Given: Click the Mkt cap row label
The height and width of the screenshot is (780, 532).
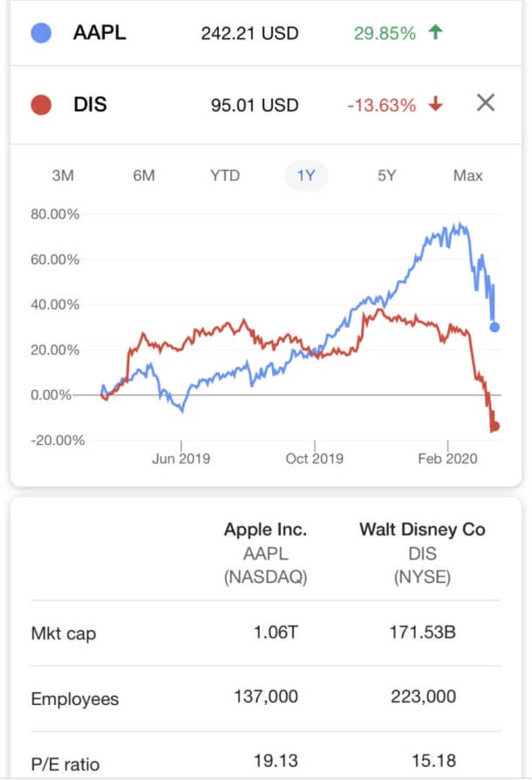Looking at the screenshot, I should point(63,633).
